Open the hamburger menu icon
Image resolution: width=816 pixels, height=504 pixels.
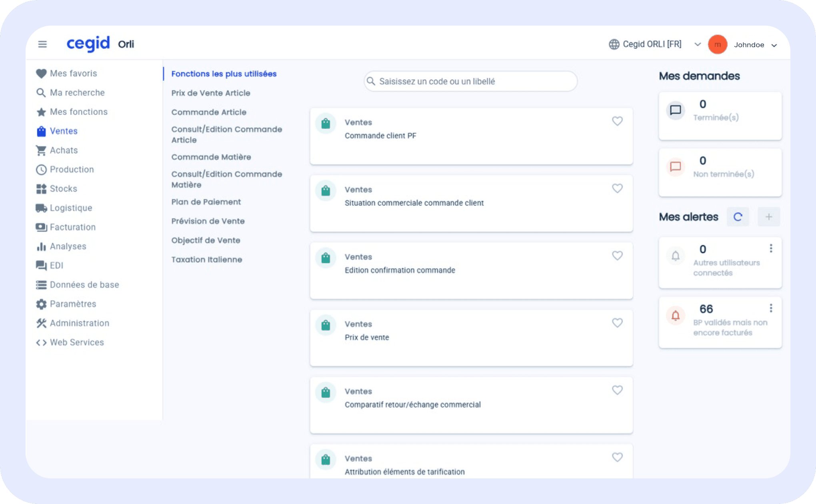(42, 44)
